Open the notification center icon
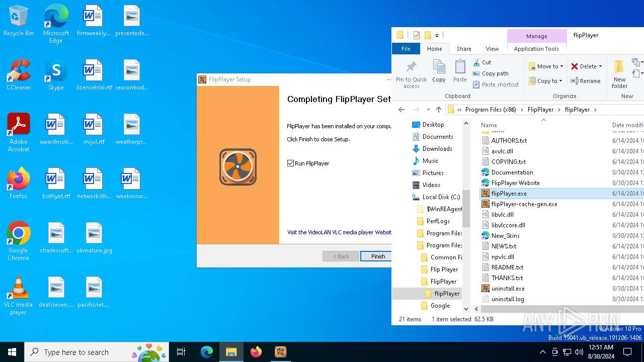 [627, 352]
